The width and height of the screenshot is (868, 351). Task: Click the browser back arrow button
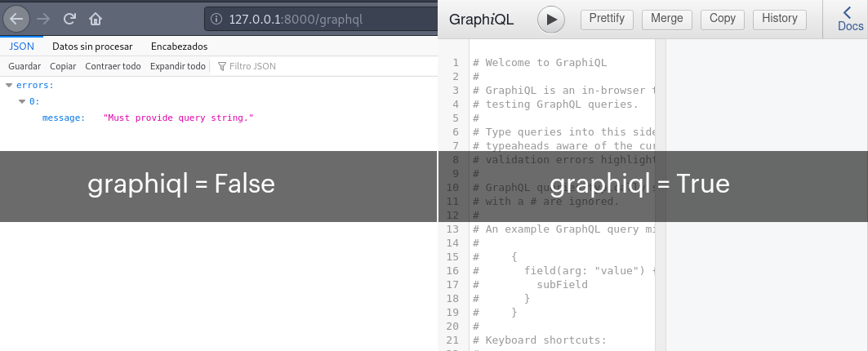tap(18, 18)
